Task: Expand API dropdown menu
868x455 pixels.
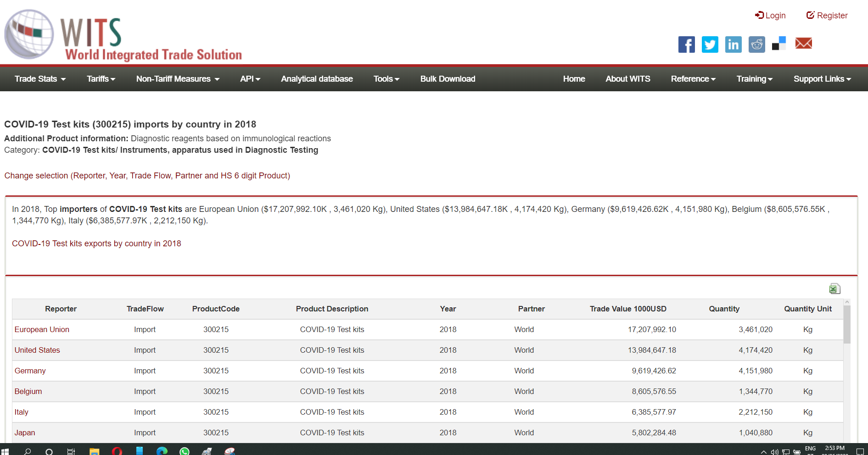Action: pos(250,79)
